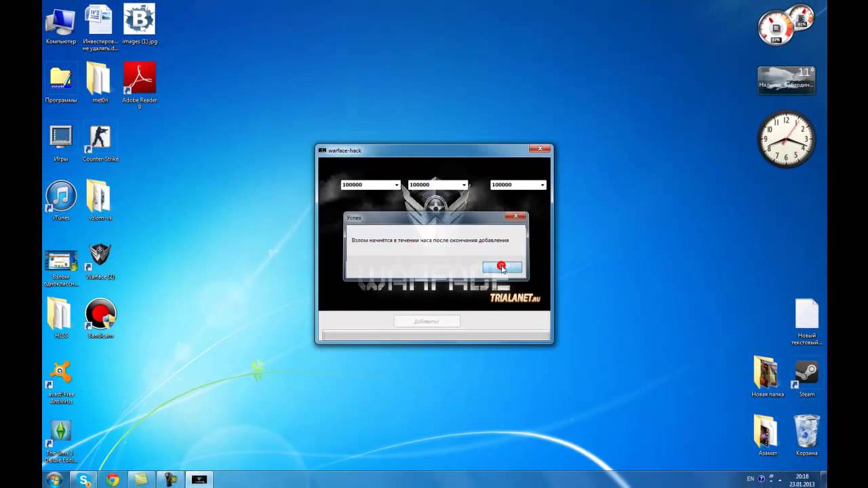This screenshot has height=488, width=868.
Task: Select The Sims 3 Deluxe Edition shortcut
Action: [x=60, y=442]
